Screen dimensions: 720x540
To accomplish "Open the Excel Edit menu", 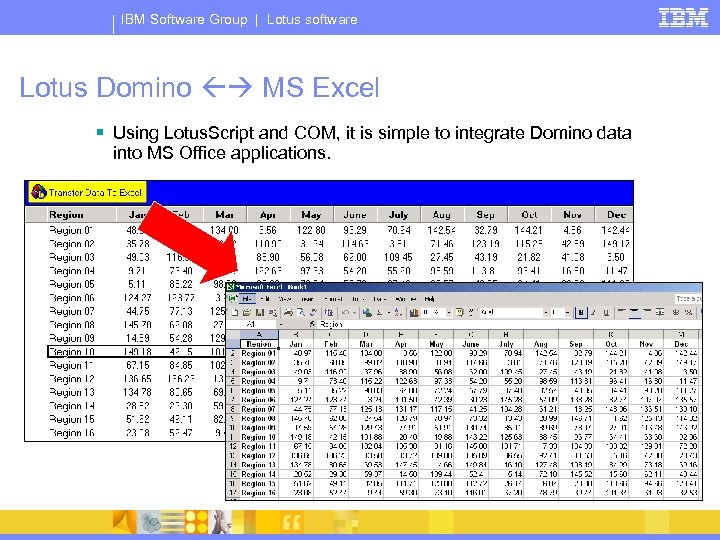I will (x=265, y=299).
